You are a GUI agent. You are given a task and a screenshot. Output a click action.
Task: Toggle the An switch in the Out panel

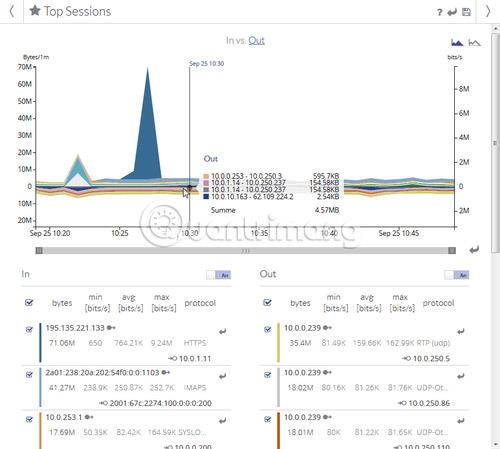[457, 275]
